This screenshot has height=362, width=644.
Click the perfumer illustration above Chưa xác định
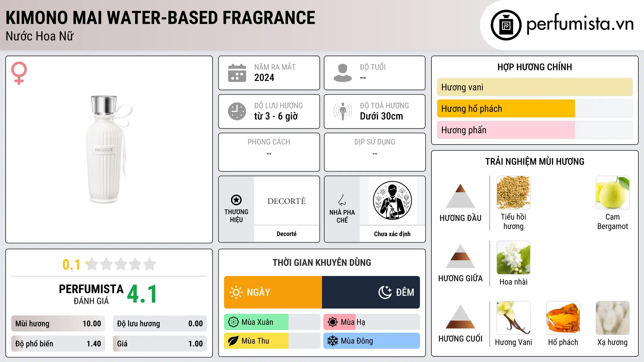click(392, 200)
